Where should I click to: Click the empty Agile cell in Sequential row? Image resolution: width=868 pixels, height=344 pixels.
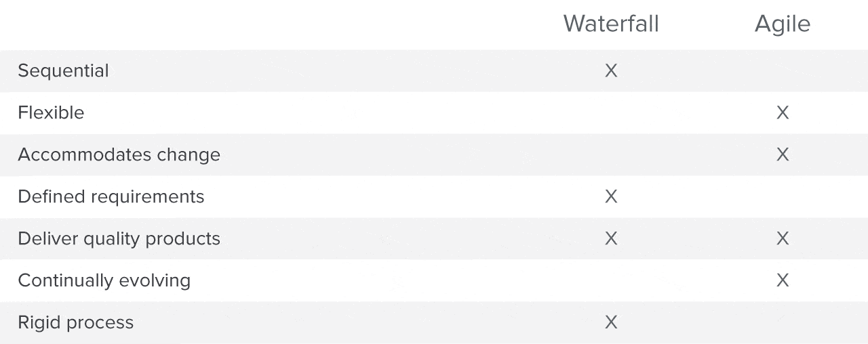pyautogui.click(x=783, y=70)
